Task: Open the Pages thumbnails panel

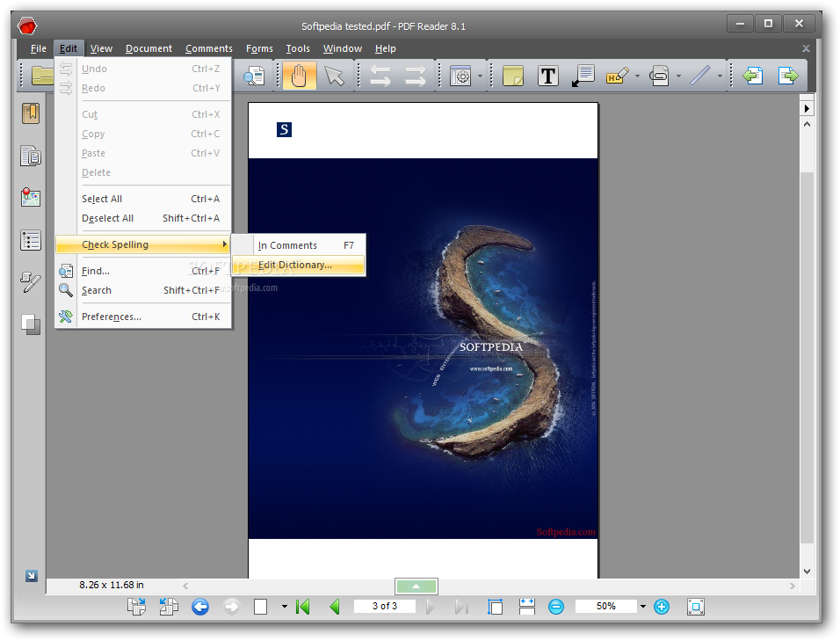Action: (x=31, y=156)
